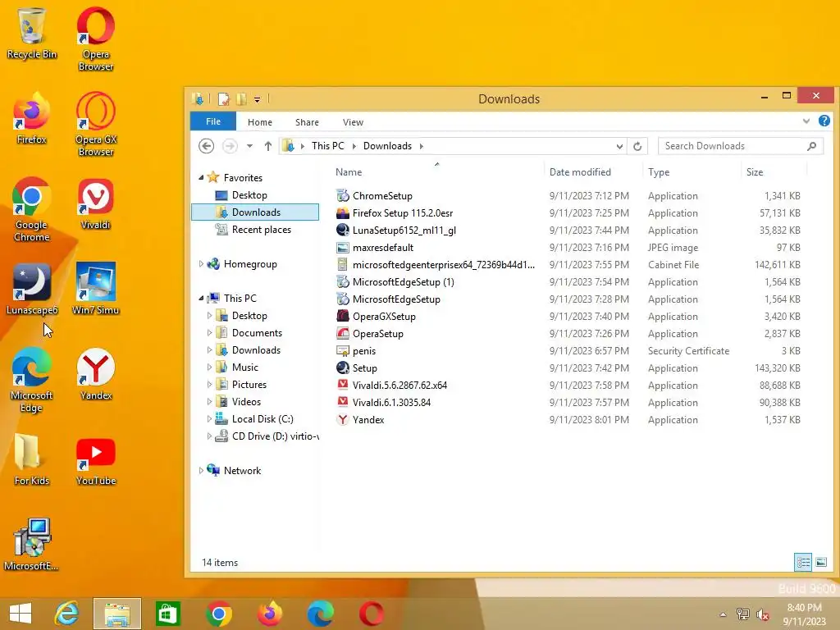The height and width of the screenshot is (630, 840).
Task: Select the Firefox desktop shortcut
Action: point(32,118)
